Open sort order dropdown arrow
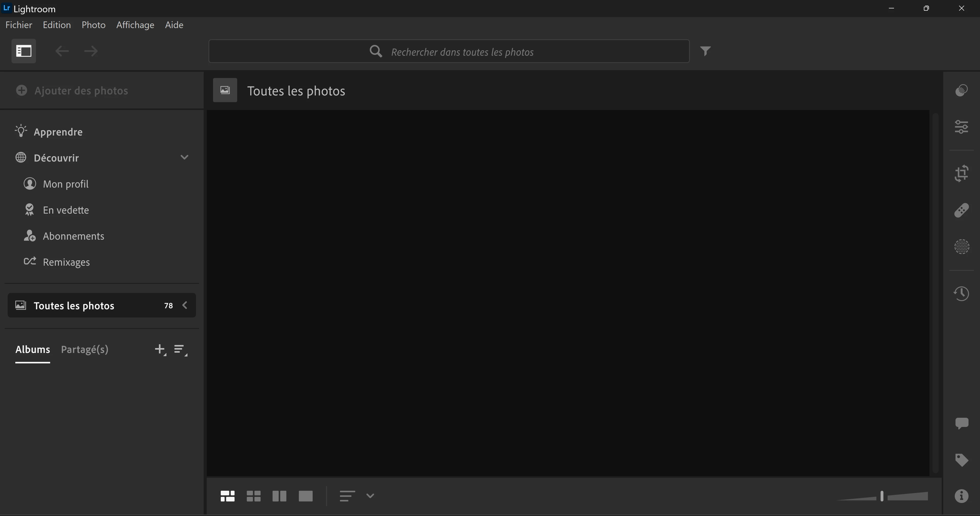Screen dimensions: 980x516 pyautogui.click(x=370, y=496)
